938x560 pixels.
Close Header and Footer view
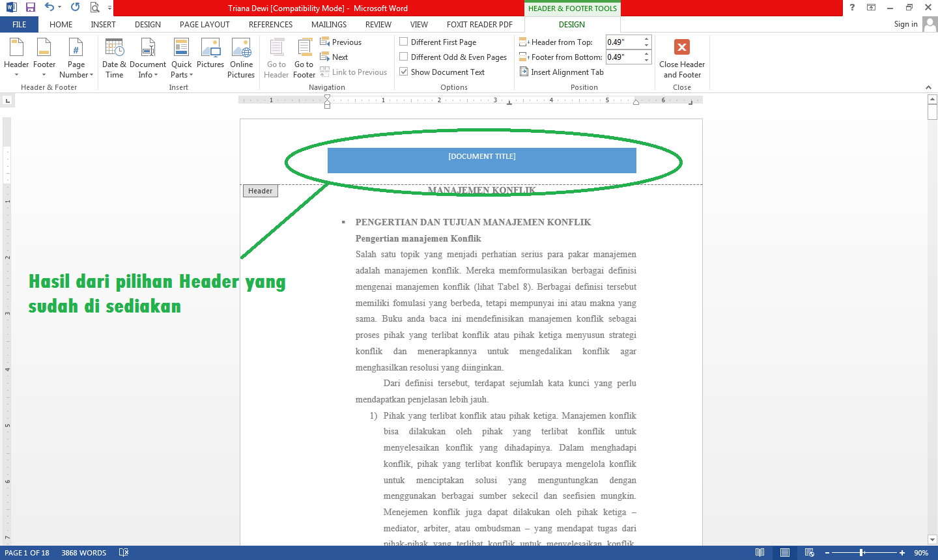click(681, 57)
